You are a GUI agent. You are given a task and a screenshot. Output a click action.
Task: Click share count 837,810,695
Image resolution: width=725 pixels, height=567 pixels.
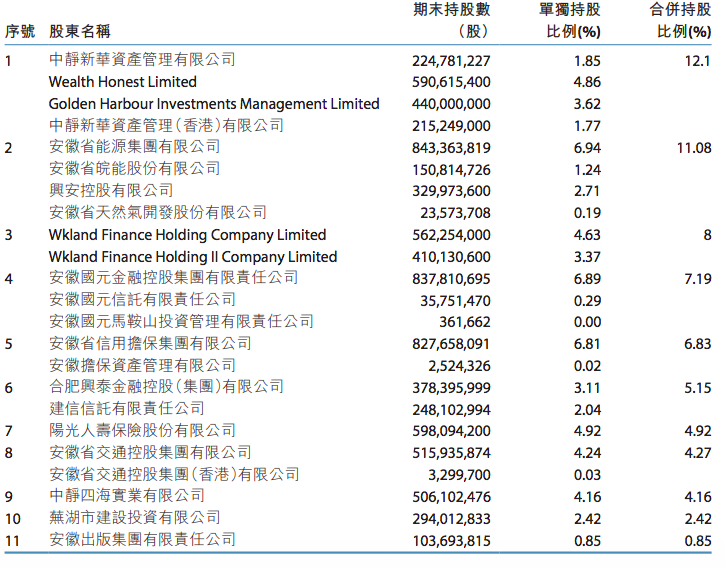[451, 279]
